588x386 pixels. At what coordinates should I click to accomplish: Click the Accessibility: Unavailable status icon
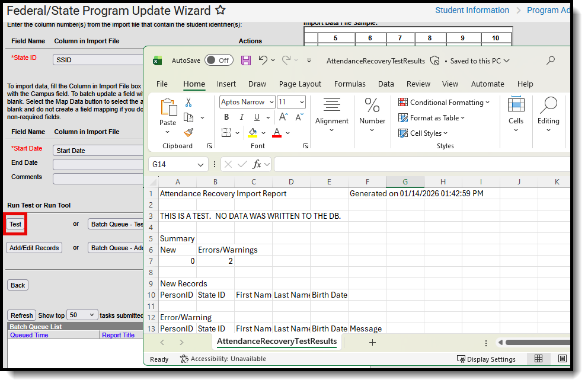[184, 359]
